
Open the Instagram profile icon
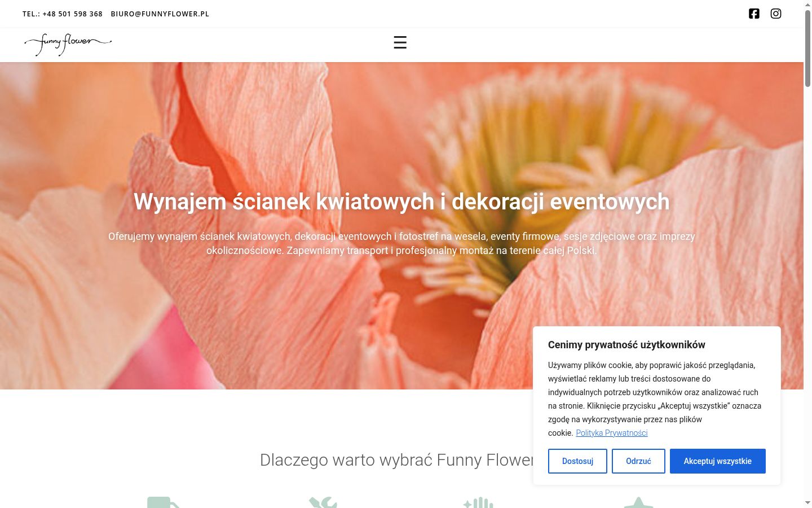tap(776, 14)
